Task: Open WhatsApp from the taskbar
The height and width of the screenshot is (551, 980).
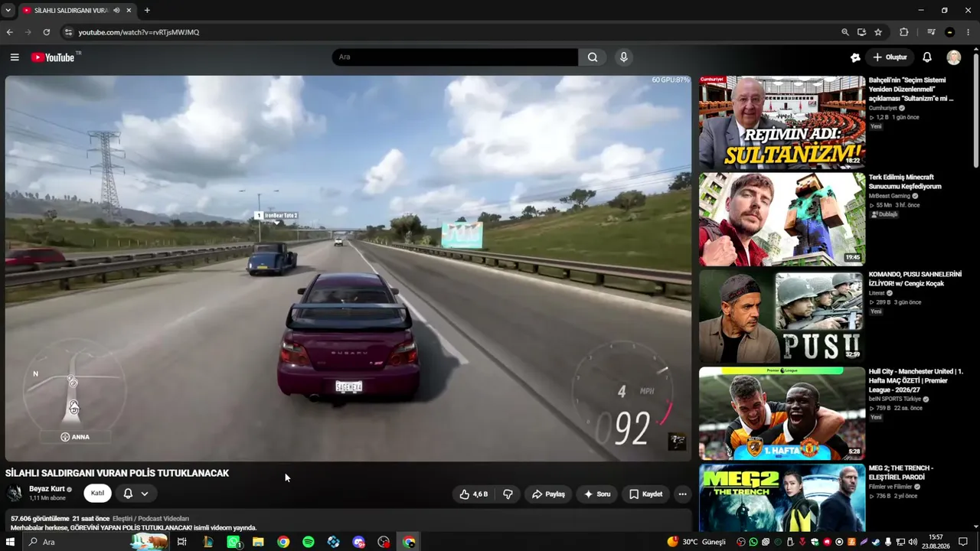Action: coord(234,542)
